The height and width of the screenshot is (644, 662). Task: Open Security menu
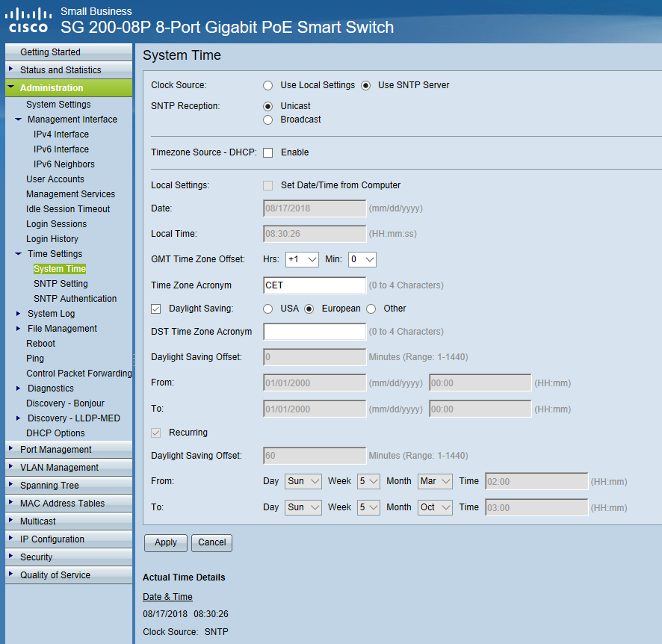point(69,557)
